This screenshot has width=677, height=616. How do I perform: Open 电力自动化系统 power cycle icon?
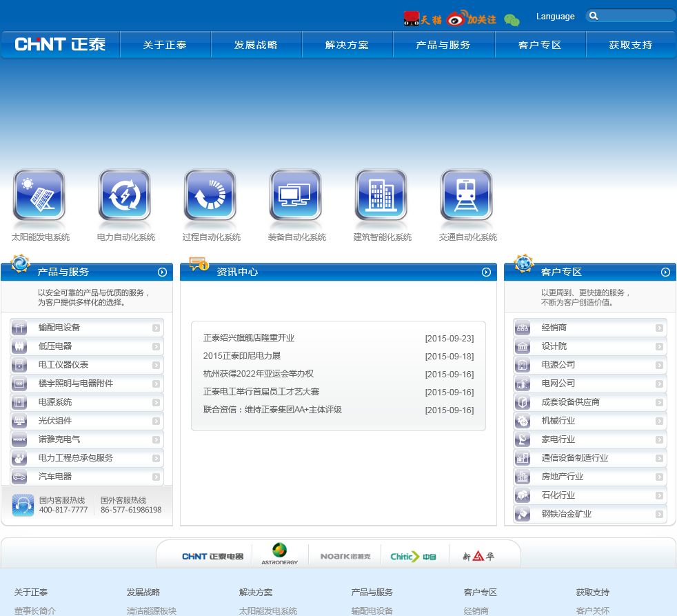[x=125, y=195]
